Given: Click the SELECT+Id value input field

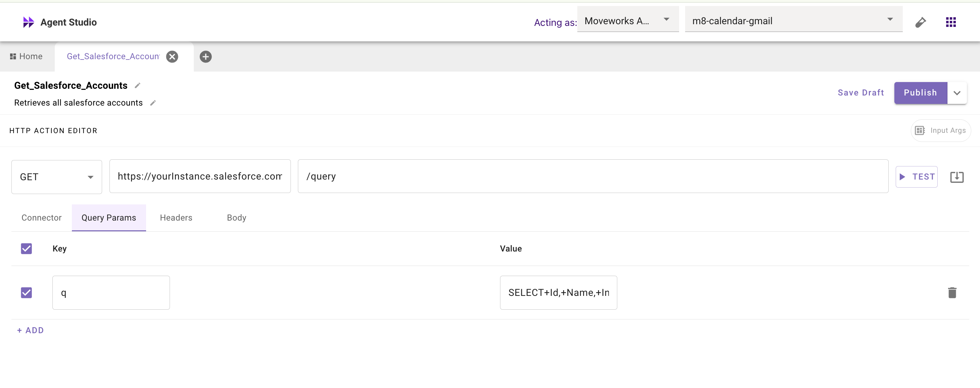Looking at the screenshot, I should click(x=559, y=293).
